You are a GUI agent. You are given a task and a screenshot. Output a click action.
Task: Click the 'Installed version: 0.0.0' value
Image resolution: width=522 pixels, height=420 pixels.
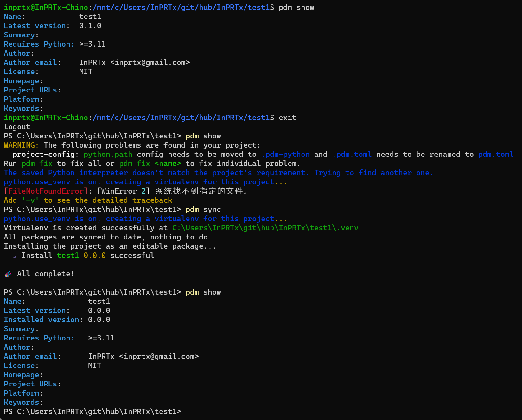(99, 320)
